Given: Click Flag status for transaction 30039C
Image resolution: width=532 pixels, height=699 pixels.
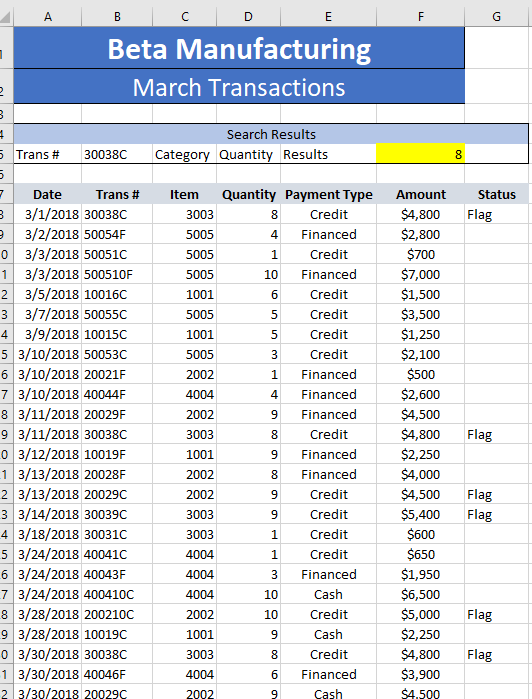Looking at the screenshot, I should tap(496, 514).
